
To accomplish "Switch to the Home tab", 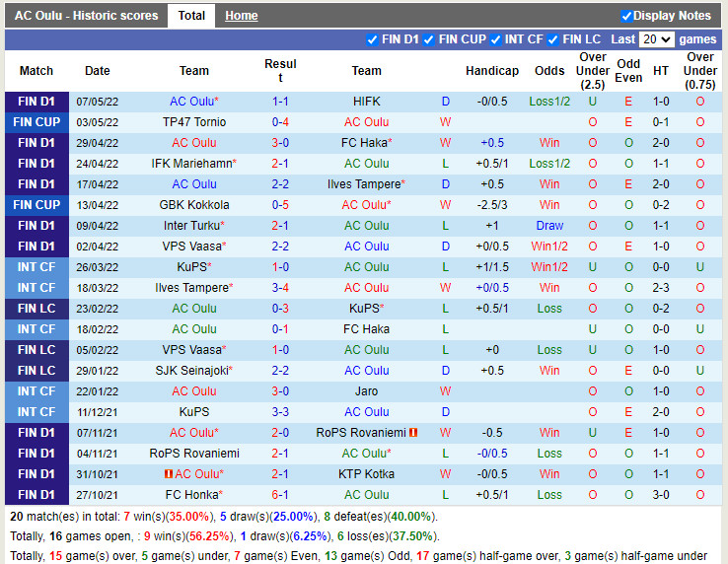I will 241,16.
